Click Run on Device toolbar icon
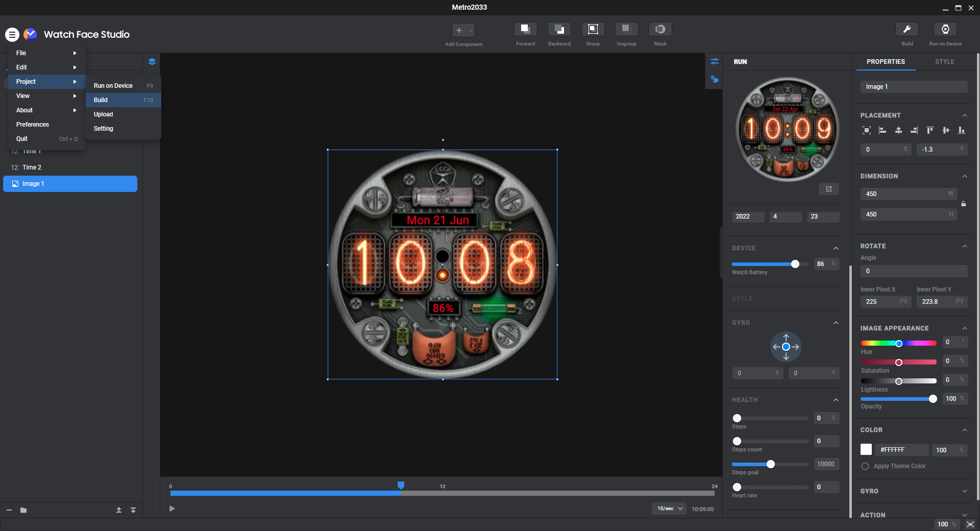 [945, 29]
